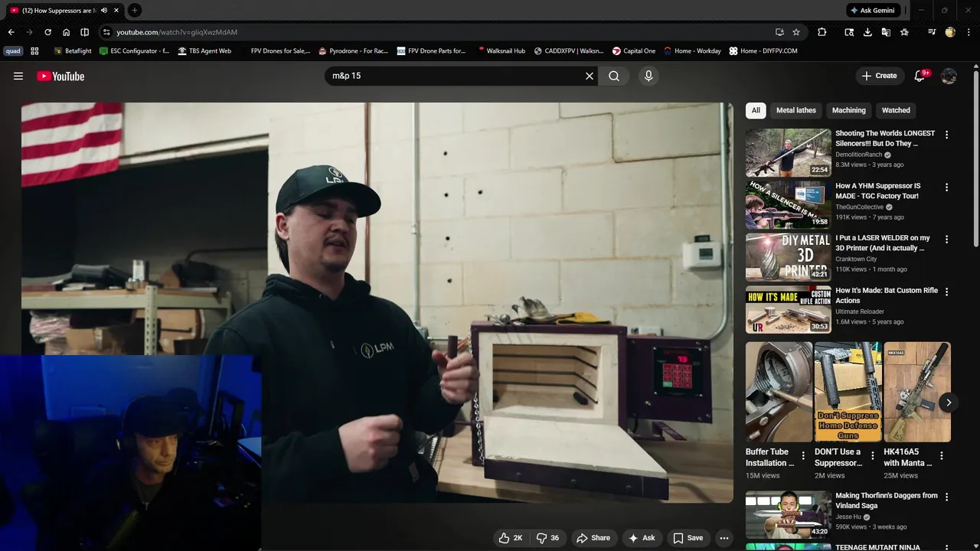
Task: Open the Chrome profile avatar
Action: click(x=950, y=32)
